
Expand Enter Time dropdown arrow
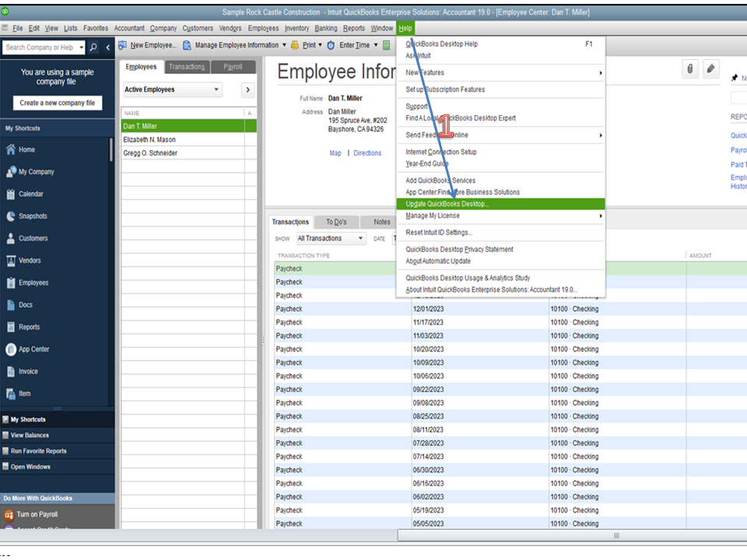[376, 45]
